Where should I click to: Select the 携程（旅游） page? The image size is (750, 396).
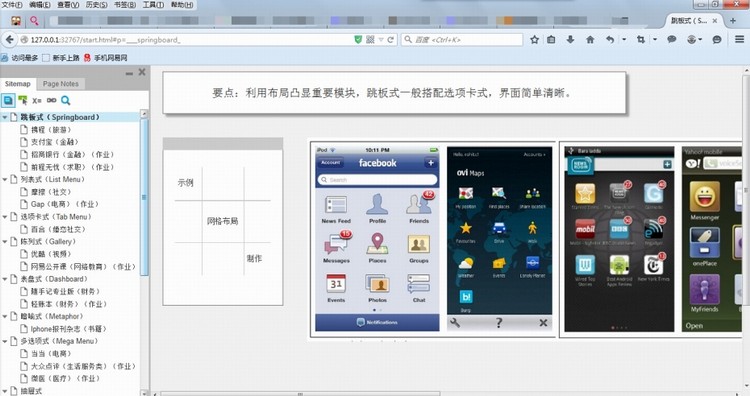(x=51, y=130)
